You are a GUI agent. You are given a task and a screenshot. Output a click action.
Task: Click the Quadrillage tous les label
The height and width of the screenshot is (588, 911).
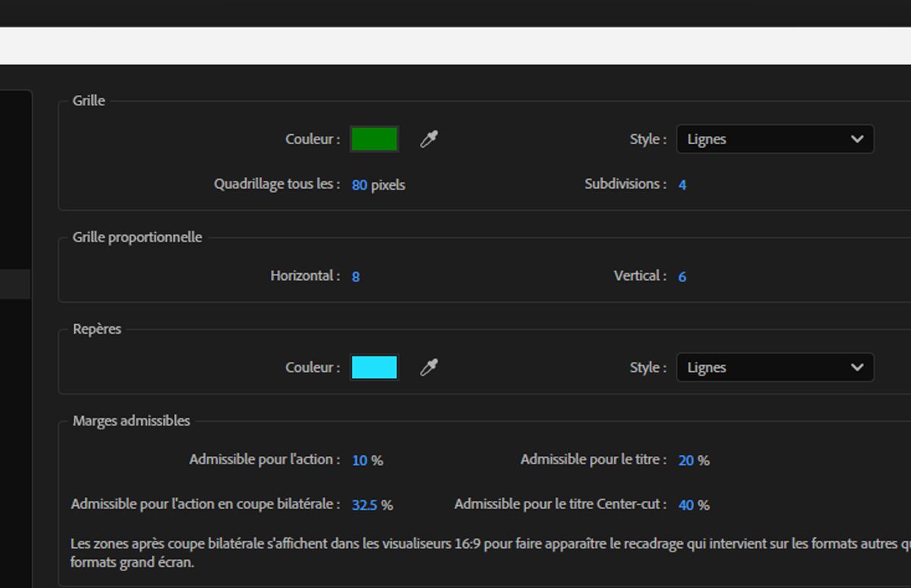[x=277, y=184]
